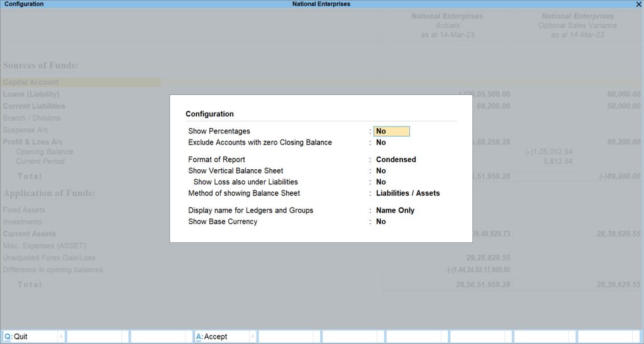644x344 pixels.
Task: Select the Show Percentages value field
Action: 391,131
